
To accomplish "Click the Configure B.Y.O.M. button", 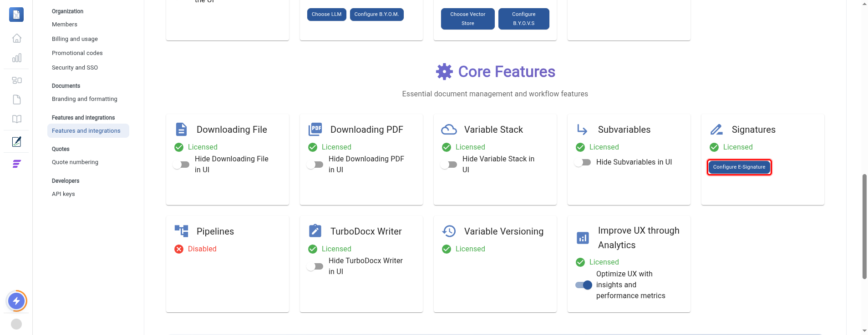I will [377, 15].
